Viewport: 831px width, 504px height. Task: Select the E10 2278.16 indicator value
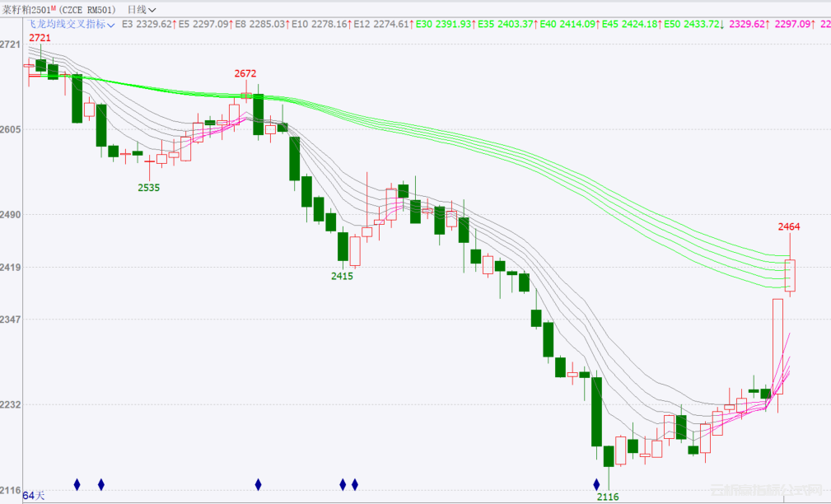point(322,25)
